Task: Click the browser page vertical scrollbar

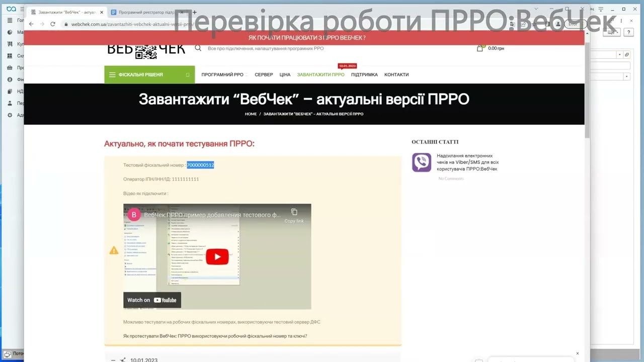Action: coord(587,91)
